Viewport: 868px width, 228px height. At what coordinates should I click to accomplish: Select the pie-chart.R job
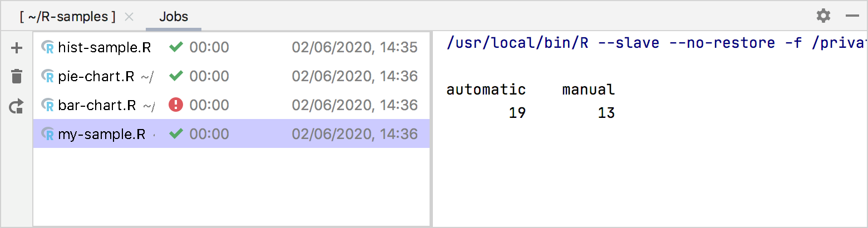[96, 76]
